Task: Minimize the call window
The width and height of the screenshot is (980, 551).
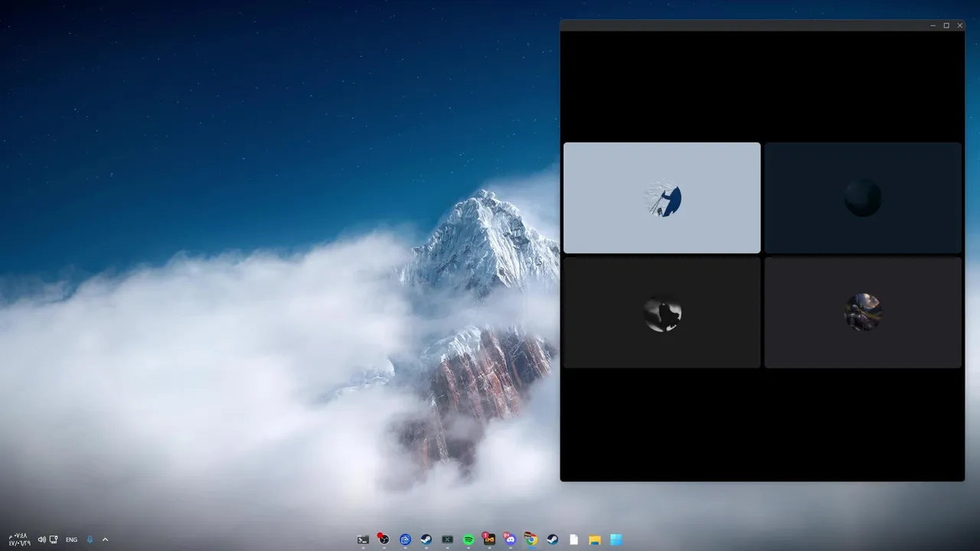Action: pyautogui.click(x=933, y=25)
